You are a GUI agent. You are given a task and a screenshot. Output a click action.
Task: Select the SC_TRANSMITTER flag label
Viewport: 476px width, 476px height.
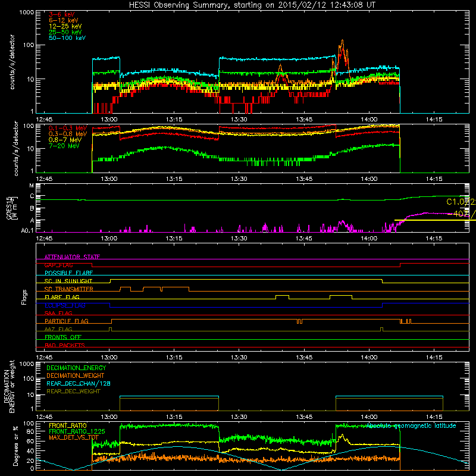tap(68, 289)
